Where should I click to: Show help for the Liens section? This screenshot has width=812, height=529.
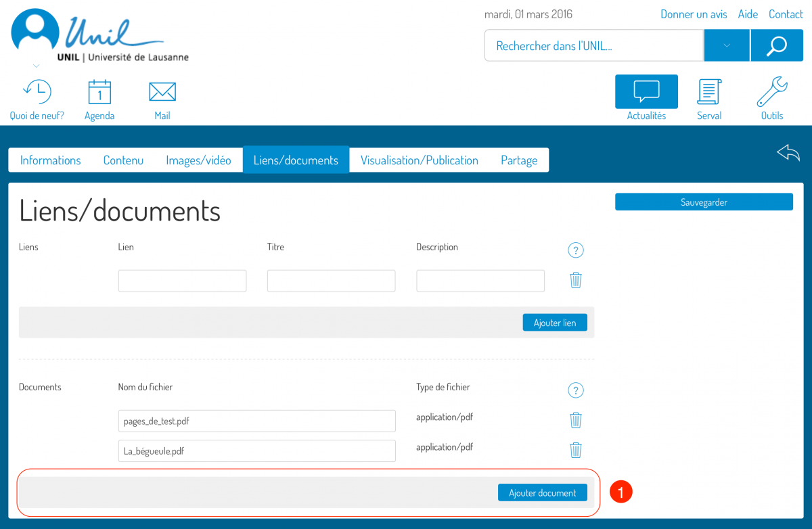(x=575, y=250)
